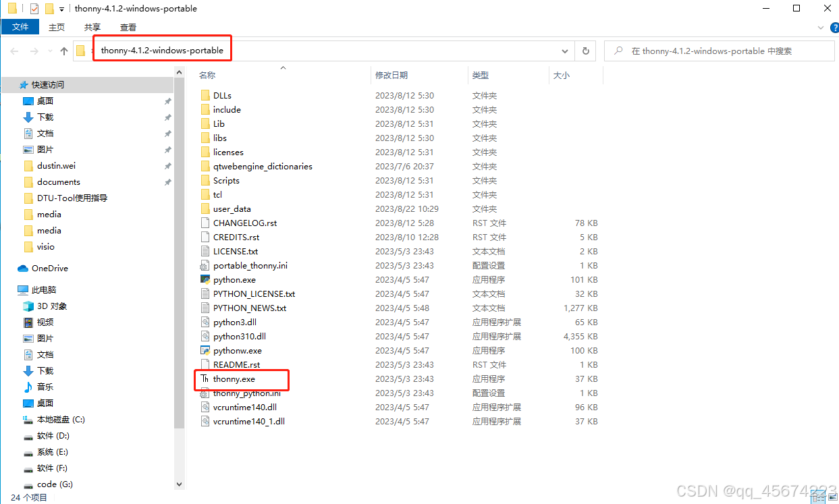839x504 pixels.
Task: Select the README.rst file name
Action: click(236, 364)
